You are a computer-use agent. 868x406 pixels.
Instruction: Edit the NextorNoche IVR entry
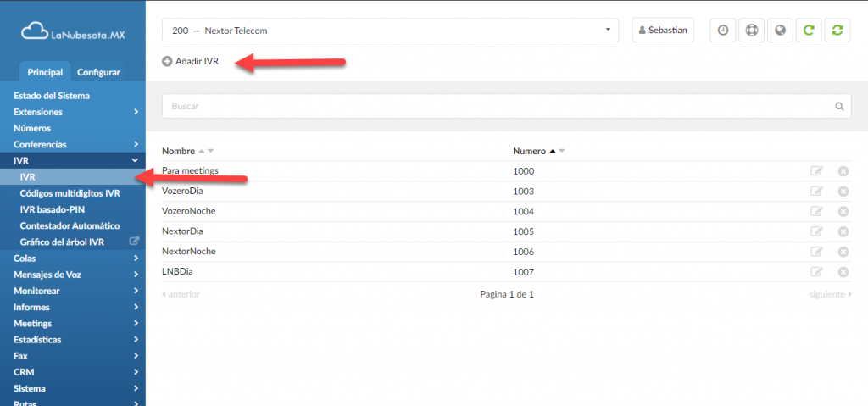pos(816,252)
